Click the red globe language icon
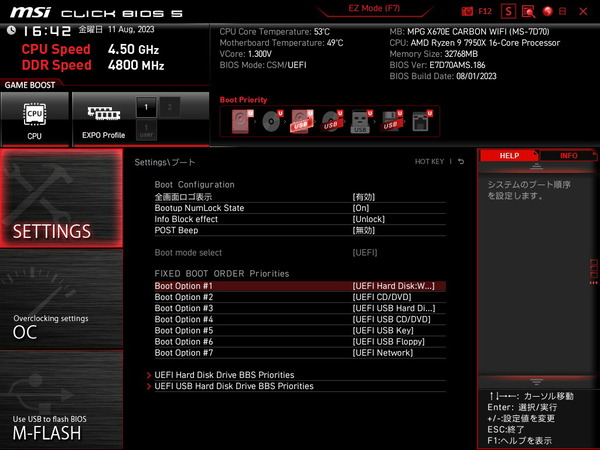600x450 pixels. coord(548,11)
